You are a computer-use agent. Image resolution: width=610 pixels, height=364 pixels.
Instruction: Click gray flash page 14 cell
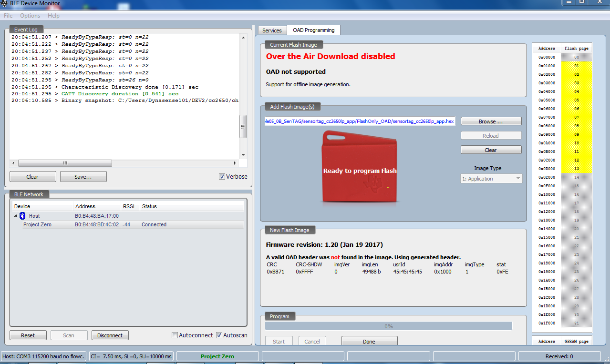pyautogui.click(x=577, y=177)
